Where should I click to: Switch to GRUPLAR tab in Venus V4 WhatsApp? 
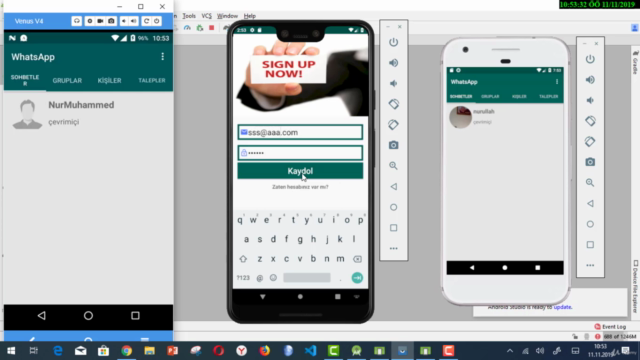pyautogui.click(x=67, y=80)
